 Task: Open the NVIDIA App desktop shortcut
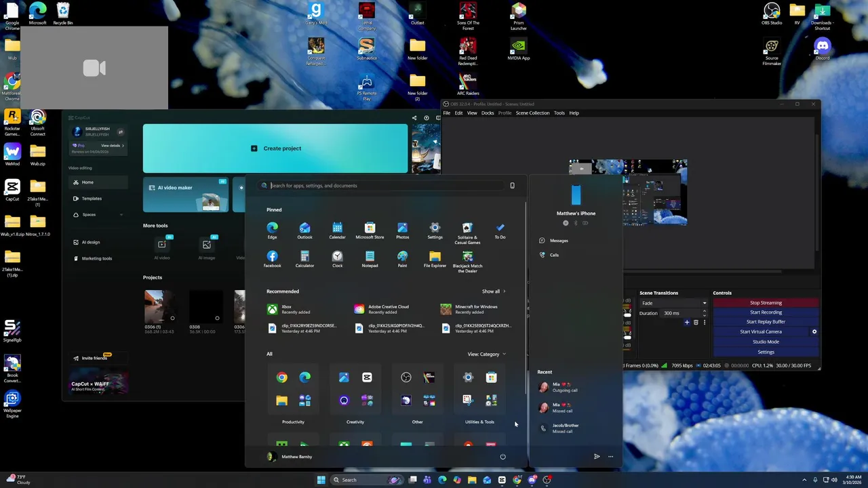pos(519,49)
